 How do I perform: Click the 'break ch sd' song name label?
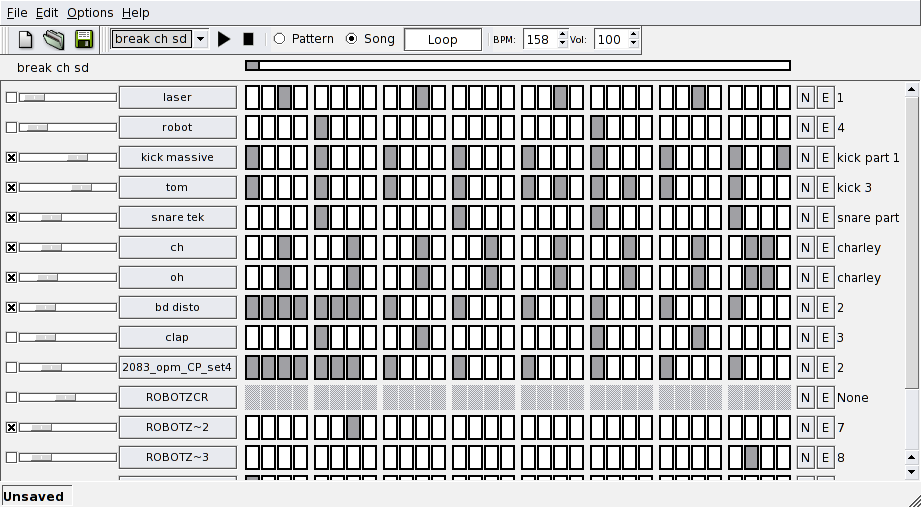pos(53,68)
